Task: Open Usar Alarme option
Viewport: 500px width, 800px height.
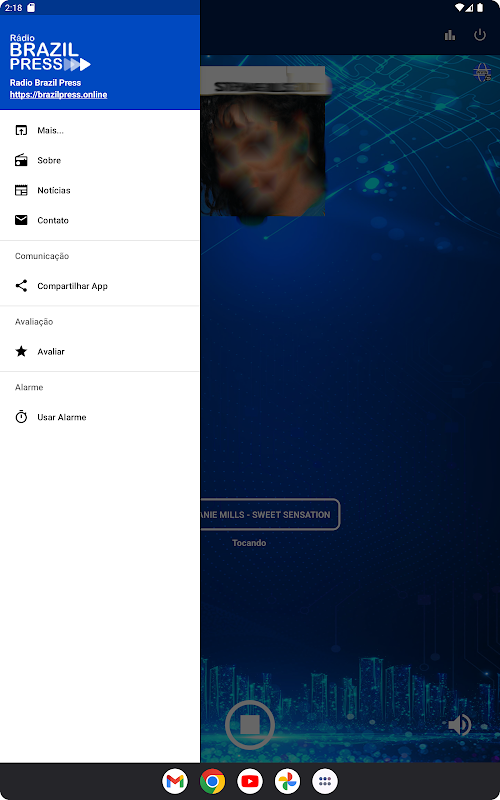Action: (x=100, y=417)
